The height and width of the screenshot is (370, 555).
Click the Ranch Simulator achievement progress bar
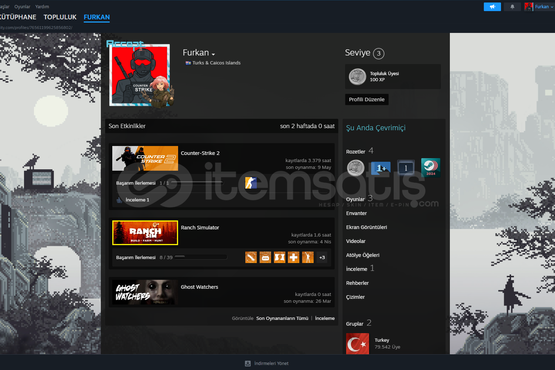coord(201,257)
